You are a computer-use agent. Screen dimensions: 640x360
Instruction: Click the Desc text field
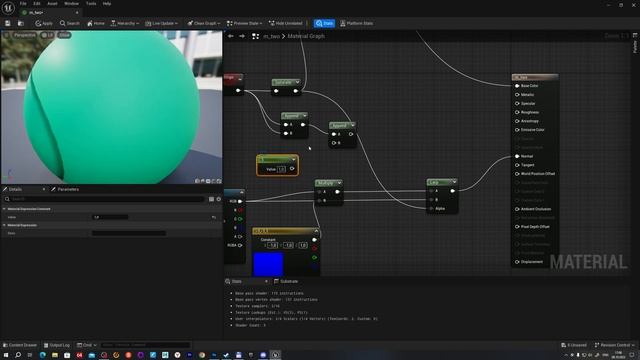tap(129, 233)
